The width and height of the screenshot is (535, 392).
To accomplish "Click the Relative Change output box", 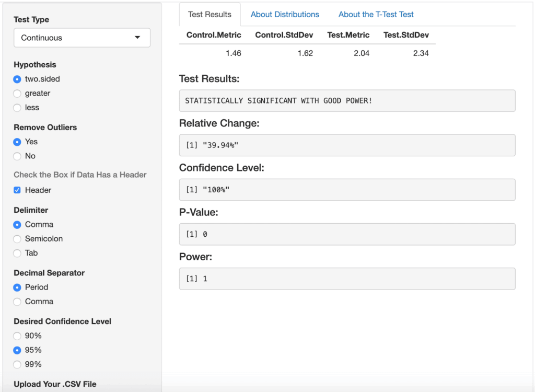I will tap(347, 145).
